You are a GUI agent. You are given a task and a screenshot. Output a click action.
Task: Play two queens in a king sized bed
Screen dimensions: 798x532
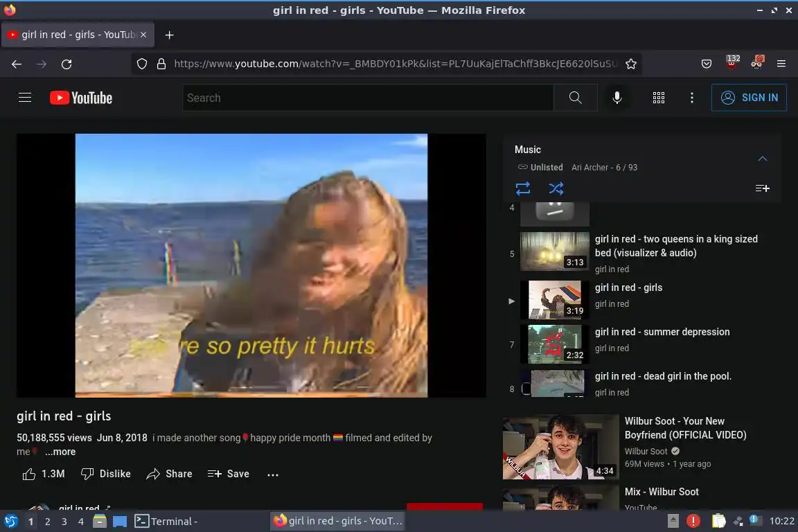pos(641,254)
